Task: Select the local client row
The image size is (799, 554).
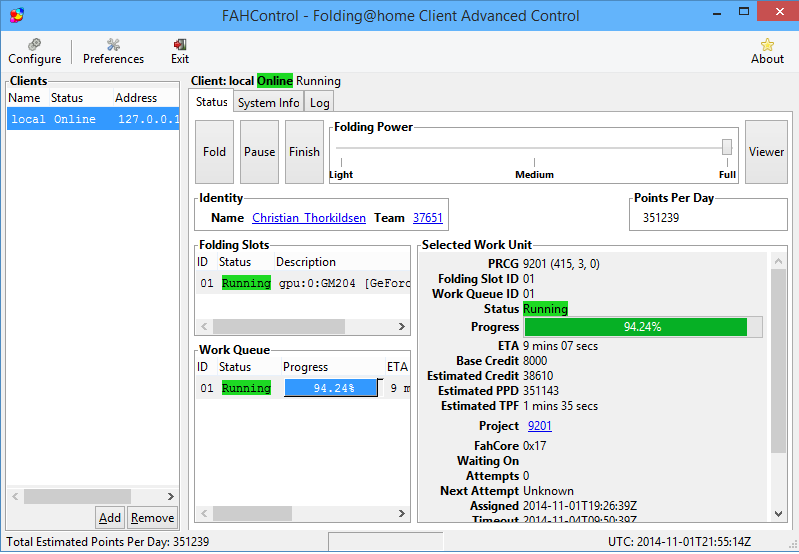Action: tap(93, 119)
